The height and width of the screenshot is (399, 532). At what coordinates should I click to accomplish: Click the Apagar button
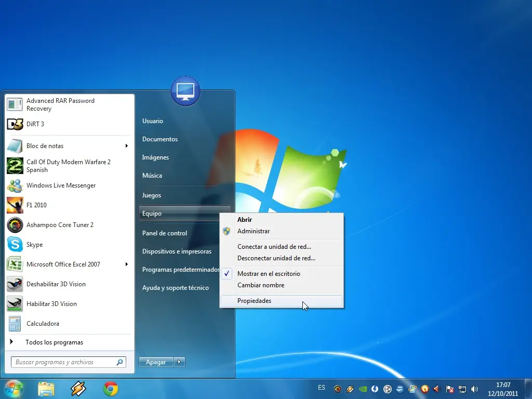click(156, 362)
